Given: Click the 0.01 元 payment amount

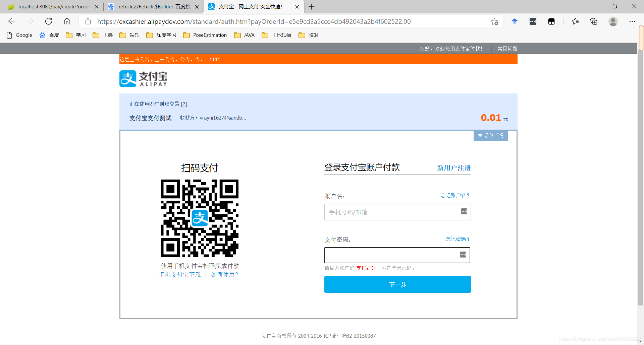Looking at the screenshot, I should [494, 118].
